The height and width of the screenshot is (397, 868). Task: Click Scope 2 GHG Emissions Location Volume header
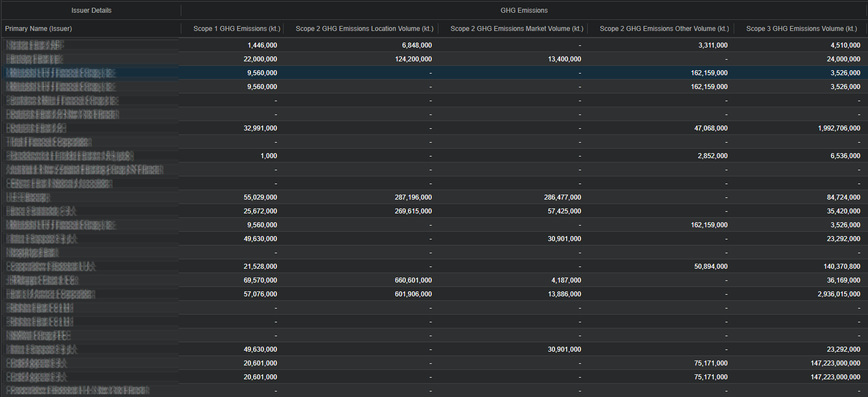364,29
